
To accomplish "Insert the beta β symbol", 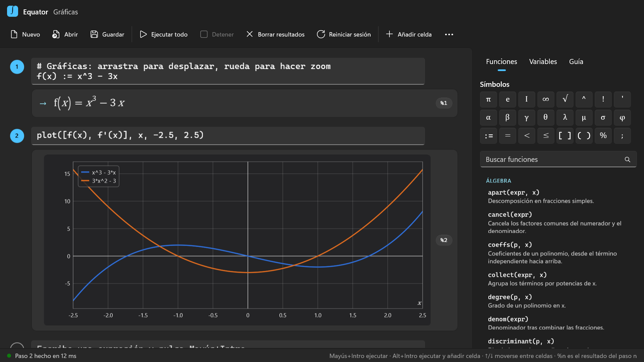I will (x=507, y=117).
